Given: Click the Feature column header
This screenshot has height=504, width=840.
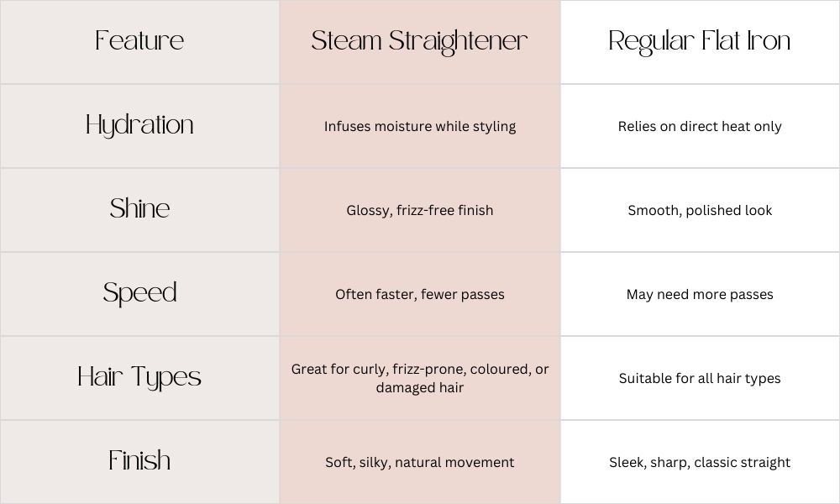Looking at the screenshot, I should coord(139,40).
